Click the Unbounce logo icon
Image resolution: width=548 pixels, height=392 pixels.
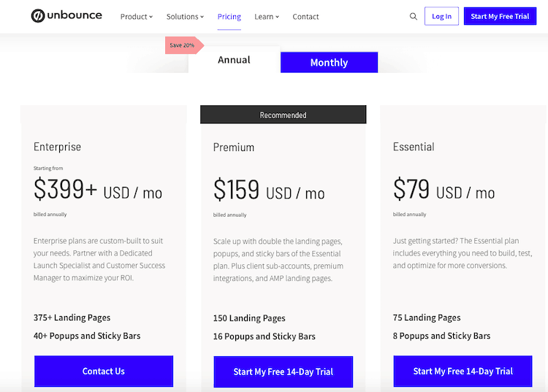(x=38, y=16)
